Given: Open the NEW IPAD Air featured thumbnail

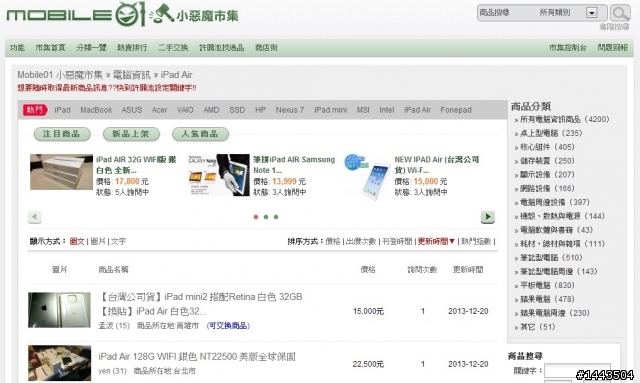Looking at the screenshot, I should 367,177.
